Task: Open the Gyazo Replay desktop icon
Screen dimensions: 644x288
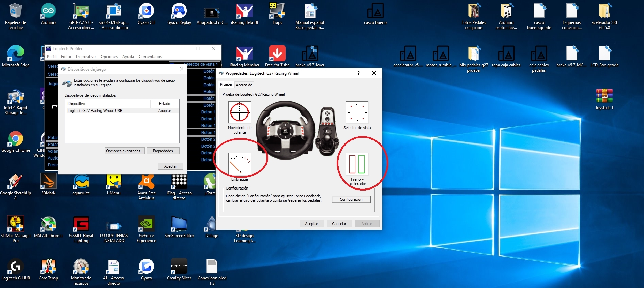Action: tap(179, 11)
